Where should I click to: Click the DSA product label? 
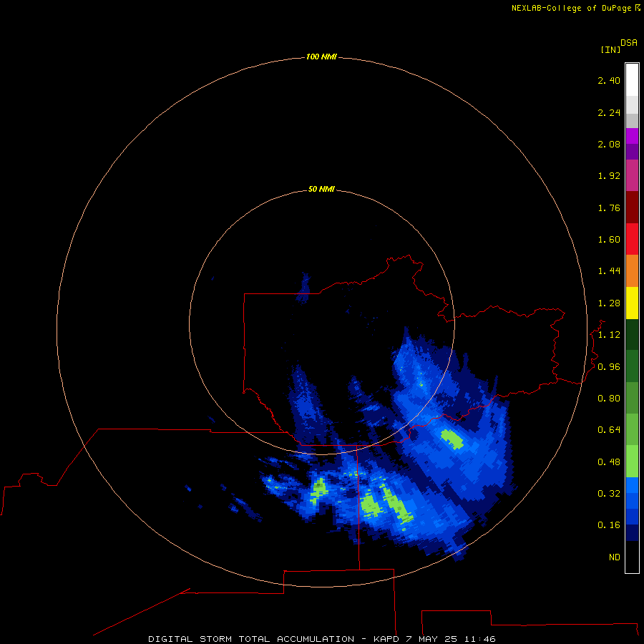coord(629,42)
